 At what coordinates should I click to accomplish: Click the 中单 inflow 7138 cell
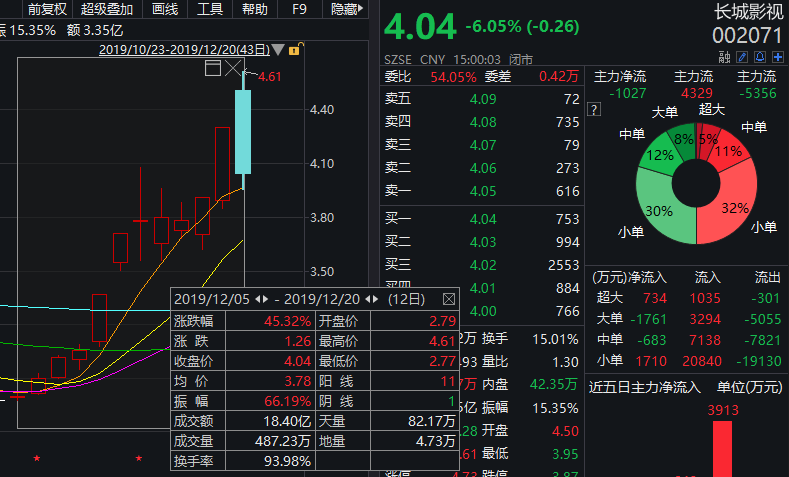(x=705, y=341)
